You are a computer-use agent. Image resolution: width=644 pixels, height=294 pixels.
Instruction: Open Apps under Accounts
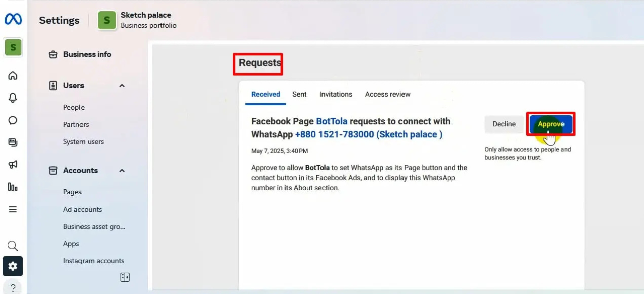[x=71, y=244]
